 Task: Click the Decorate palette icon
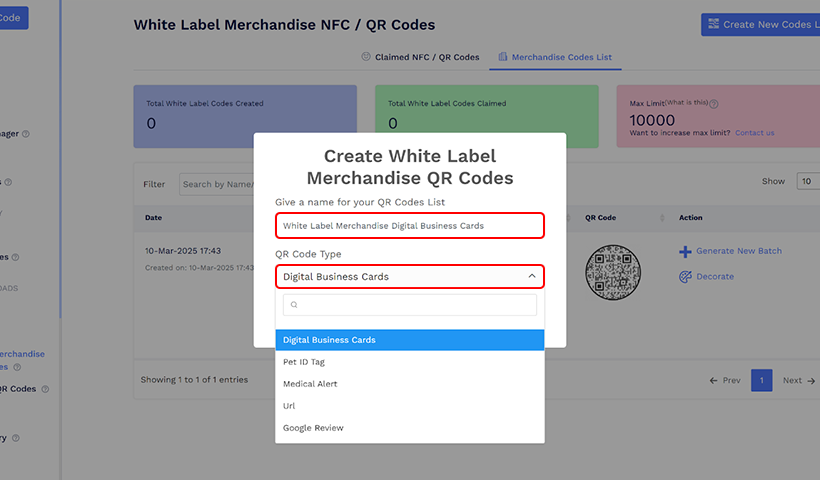[x=685, y=277]
